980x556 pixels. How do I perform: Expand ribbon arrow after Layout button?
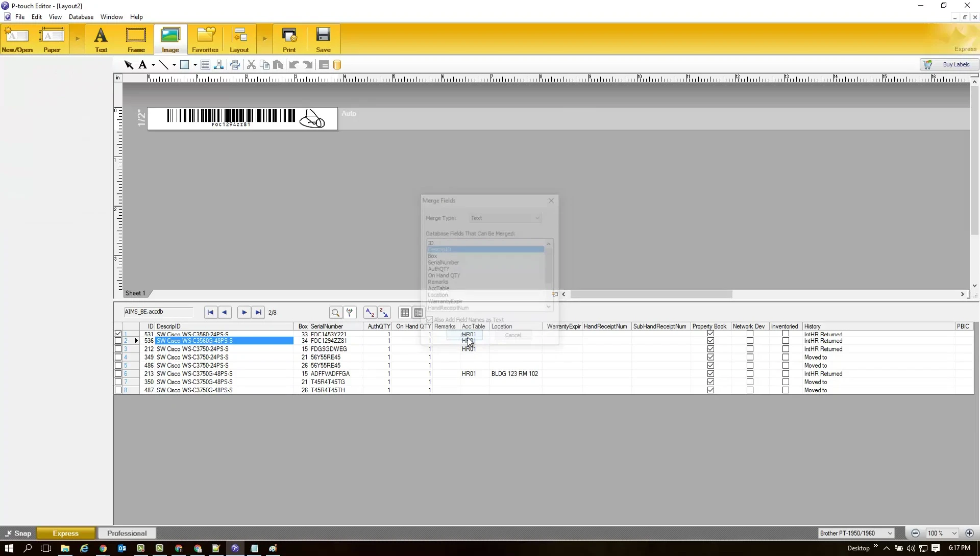[x=265, y=39]
